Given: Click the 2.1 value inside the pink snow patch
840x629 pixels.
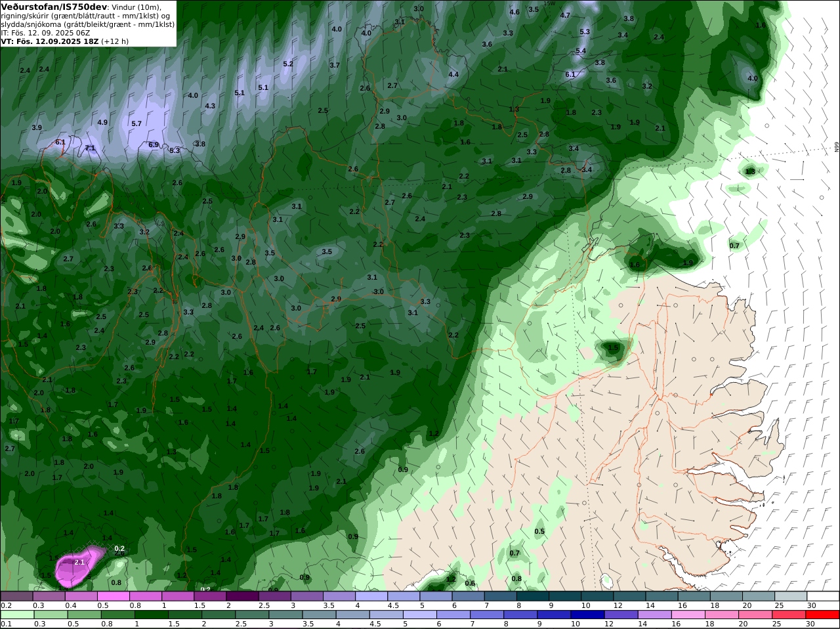Looking at the screenshot, I should tap(79, 563).
